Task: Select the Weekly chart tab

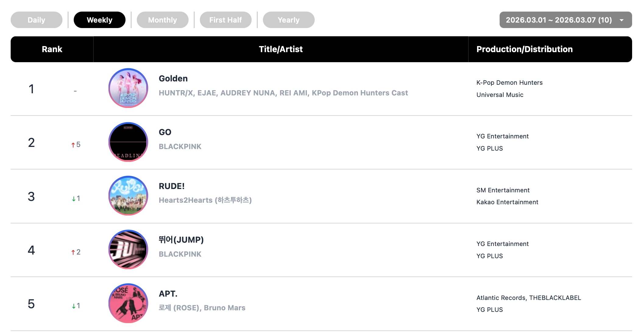Action: pos(100,20)
